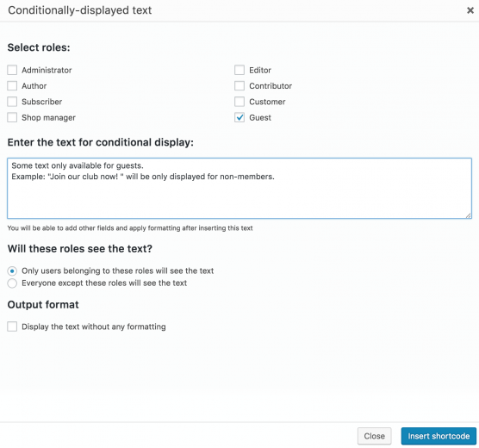
Task: Check the Contributor role checkbox
Action: tap(239, 86)
